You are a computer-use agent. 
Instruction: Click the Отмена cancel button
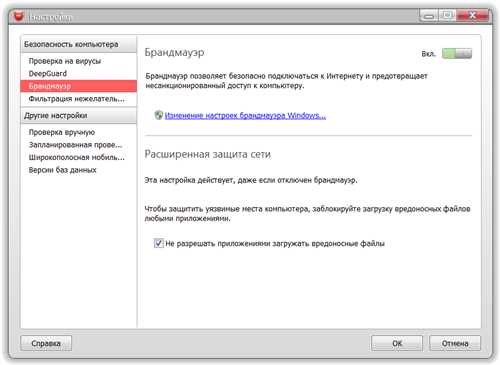coord(455,343)
